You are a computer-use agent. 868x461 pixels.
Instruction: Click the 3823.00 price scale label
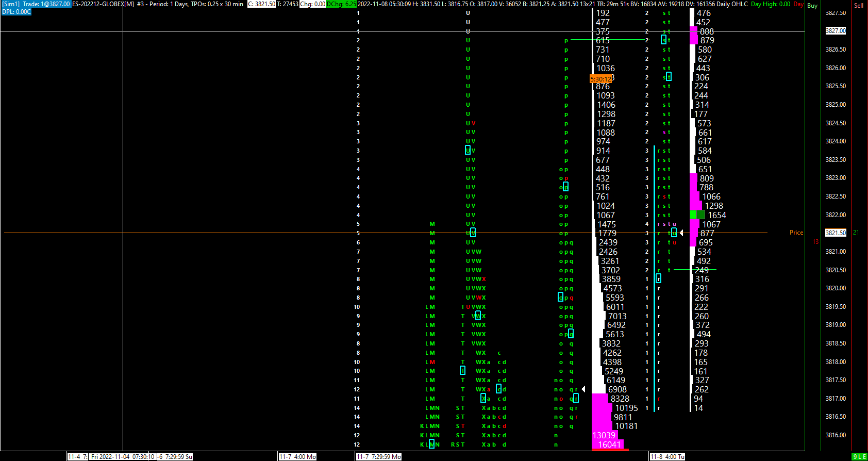click(836, 178)
